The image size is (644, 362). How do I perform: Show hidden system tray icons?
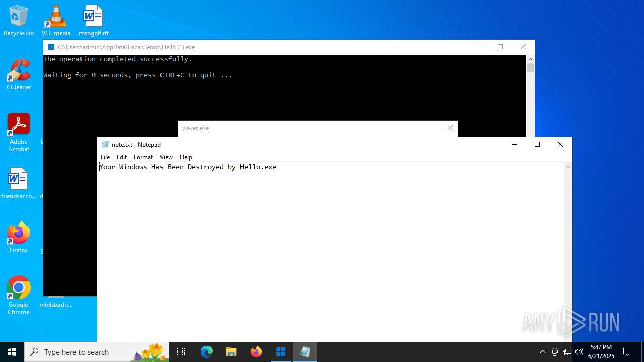tap(542, 352)
